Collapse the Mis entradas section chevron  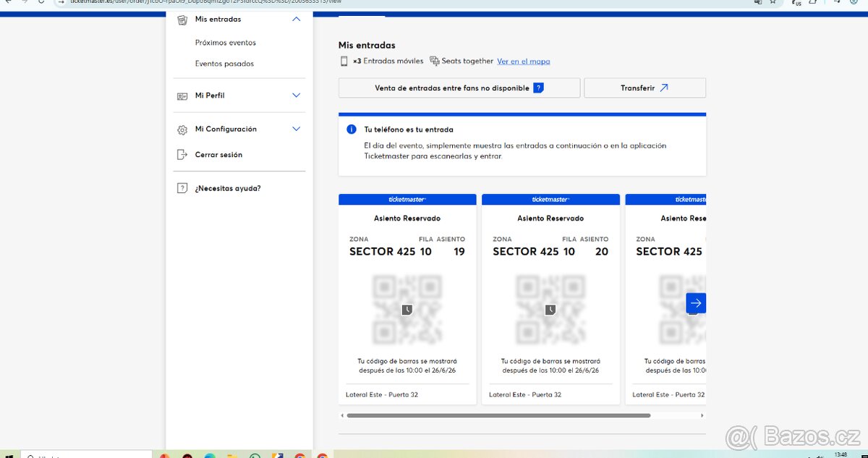296,20
